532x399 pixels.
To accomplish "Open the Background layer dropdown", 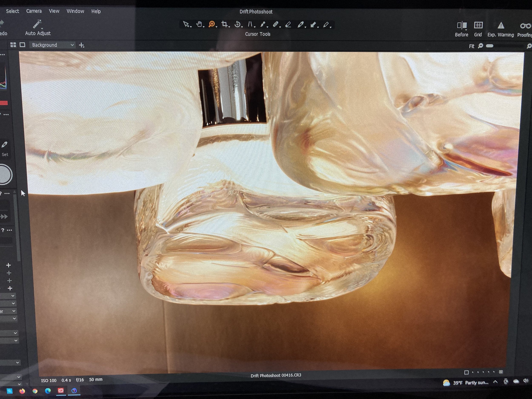I will (x=52, y=45).
